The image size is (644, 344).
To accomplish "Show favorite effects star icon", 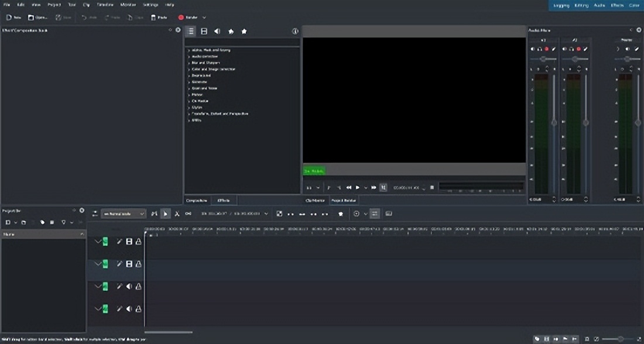I will tap(244, 31).
